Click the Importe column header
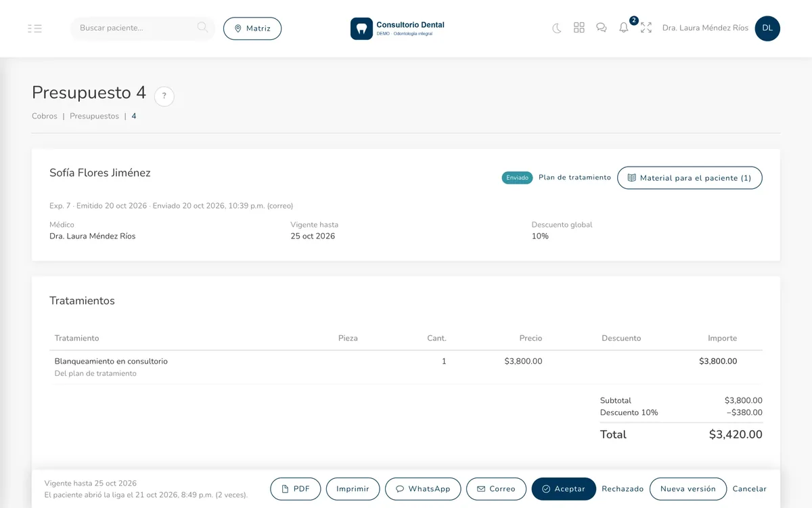 point(723,338)
